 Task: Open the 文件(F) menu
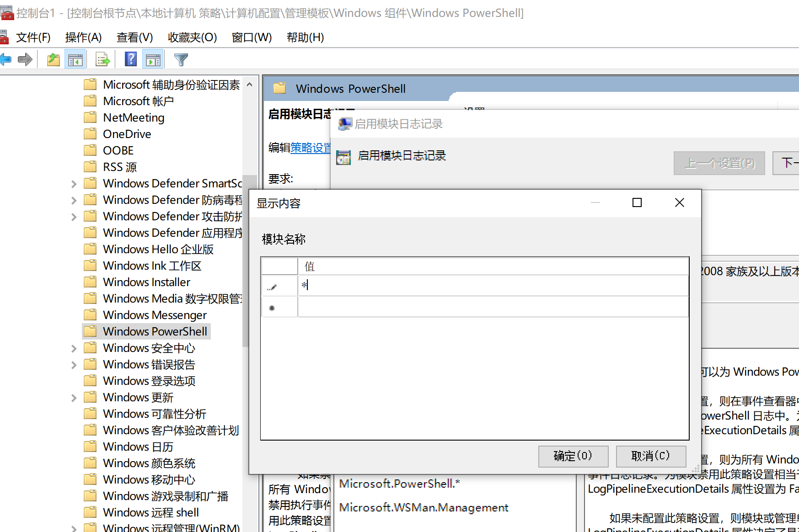click(33, 37)
